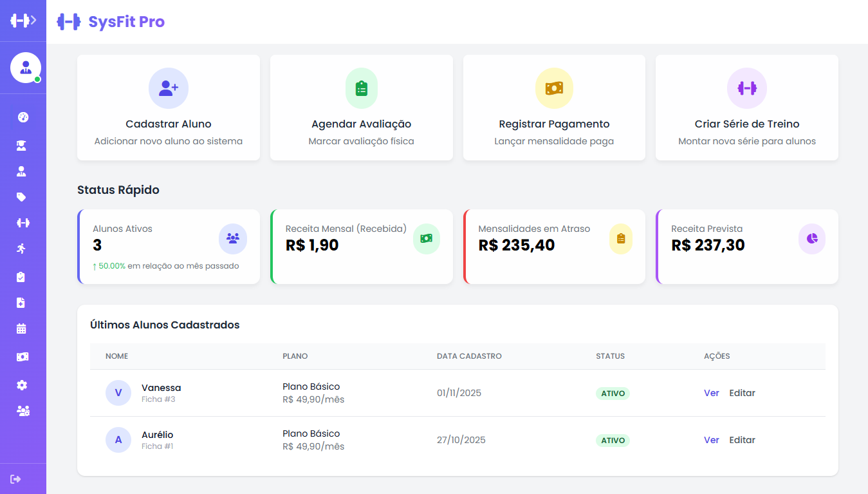
Task: Open the tag icon for plans
Action: 23,196
